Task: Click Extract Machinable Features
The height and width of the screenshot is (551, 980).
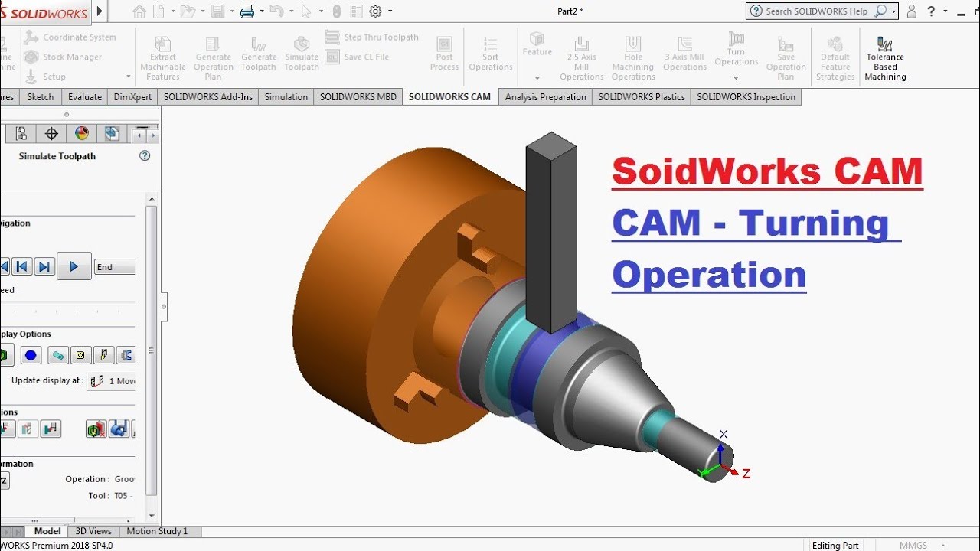Action: point(163,58)
